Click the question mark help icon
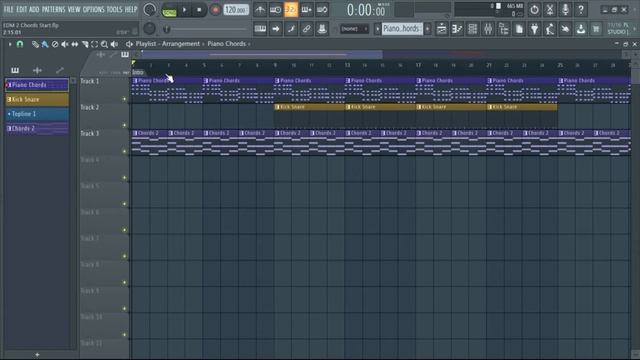The height and width of the screenshot is (360, 640). click(x=581, y=9)
